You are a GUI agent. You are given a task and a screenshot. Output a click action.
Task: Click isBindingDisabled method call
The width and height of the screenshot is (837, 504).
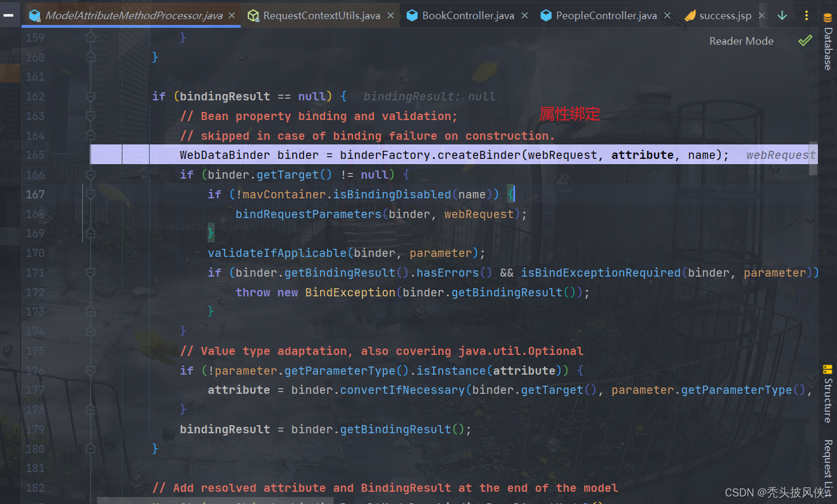click(392, 194)
